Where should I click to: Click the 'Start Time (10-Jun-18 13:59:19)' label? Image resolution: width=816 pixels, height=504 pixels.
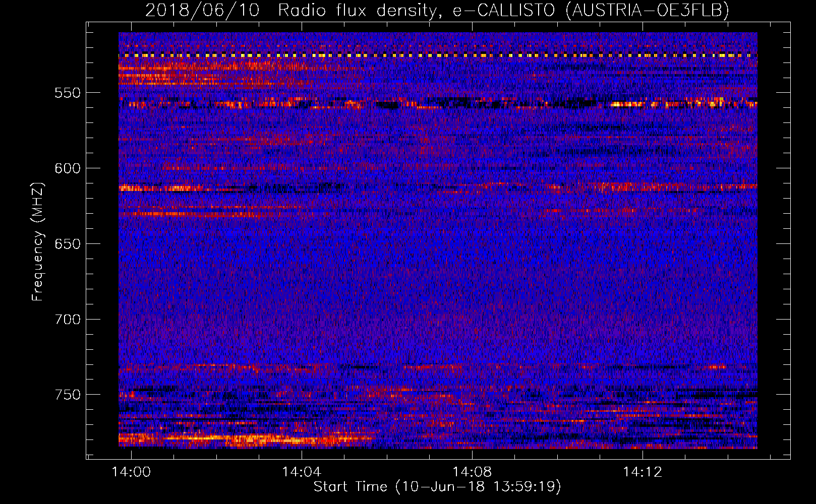pyautogui.click(x=437, y=487)
